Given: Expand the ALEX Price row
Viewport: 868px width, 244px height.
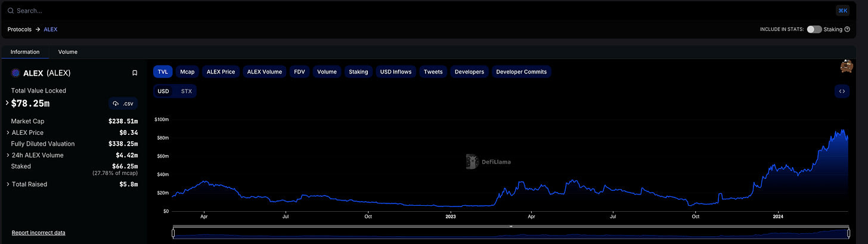Looking at the screenshot, I should click(8, 132).
